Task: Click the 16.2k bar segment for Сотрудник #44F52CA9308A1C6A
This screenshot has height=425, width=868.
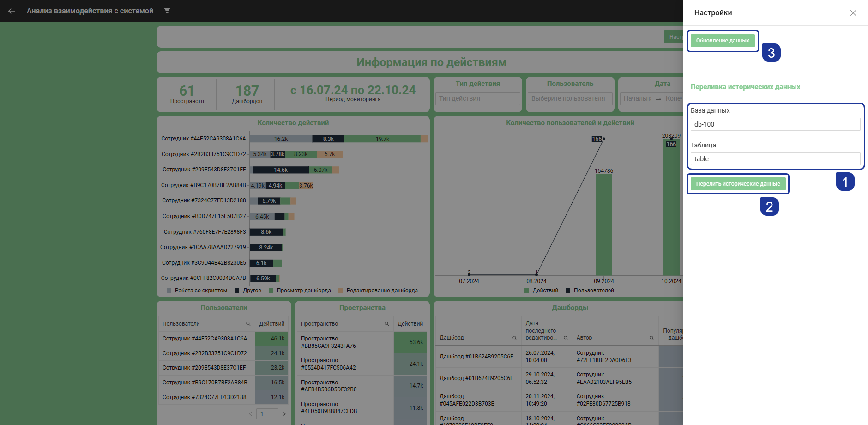Action: coord(281,139)
